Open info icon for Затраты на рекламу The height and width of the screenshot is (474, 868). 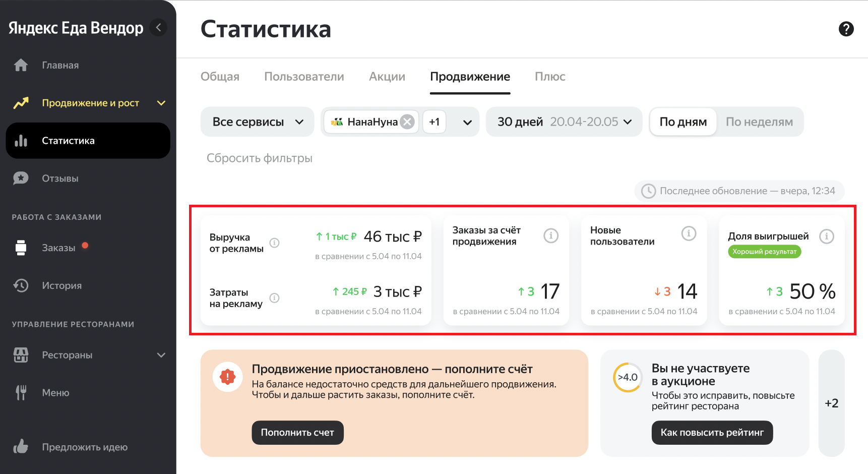[x=274, y=298]
